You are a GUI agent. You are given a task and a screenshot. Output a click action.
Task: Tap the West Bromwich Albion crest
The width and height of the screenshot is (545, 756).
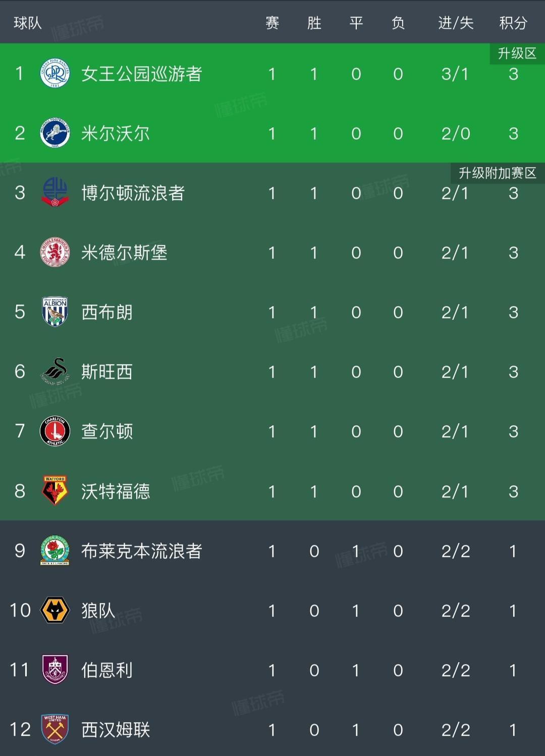click(54, 312)
